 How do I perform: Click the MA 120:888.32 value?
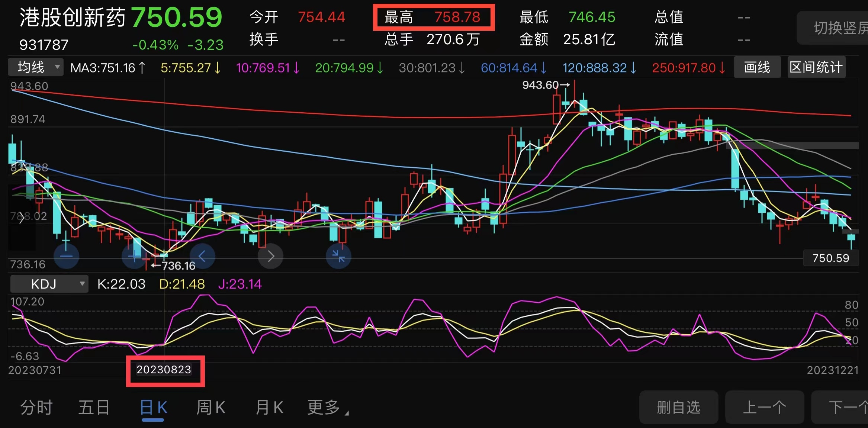point(599,68)
